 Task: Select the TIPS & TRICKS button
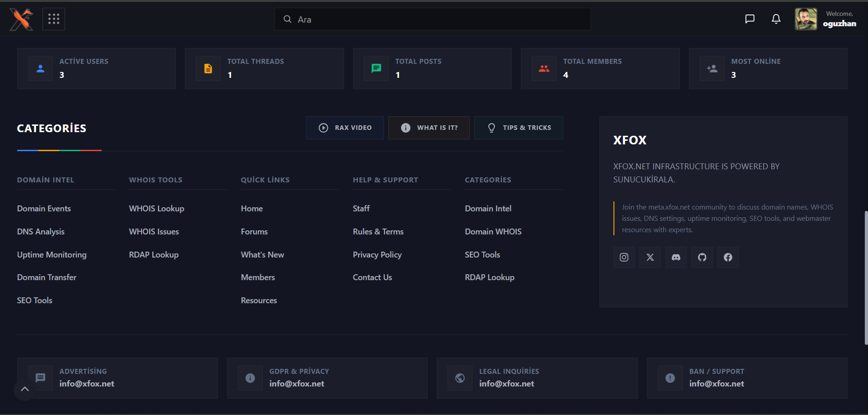[519, 128]
